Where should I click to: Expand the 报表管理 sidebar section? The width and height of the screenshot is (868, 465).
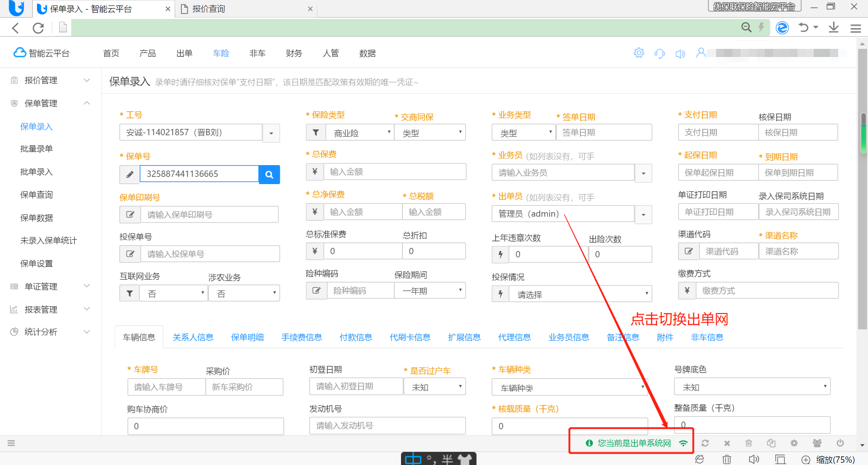(x=51, y=309)
